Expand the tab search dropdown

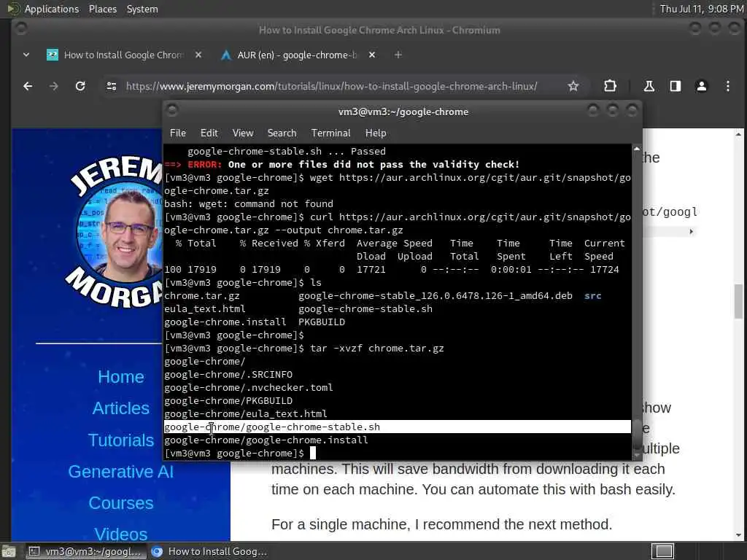pyautogui.click(x=26, y=55)
